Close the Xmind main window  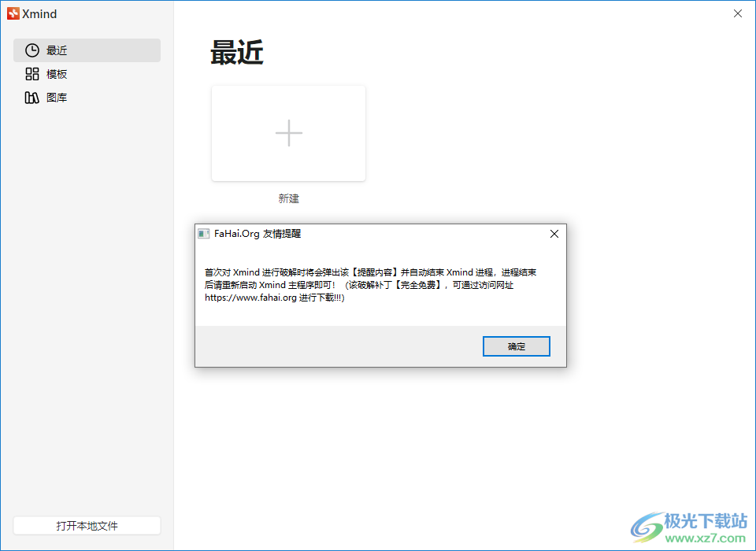738,13
